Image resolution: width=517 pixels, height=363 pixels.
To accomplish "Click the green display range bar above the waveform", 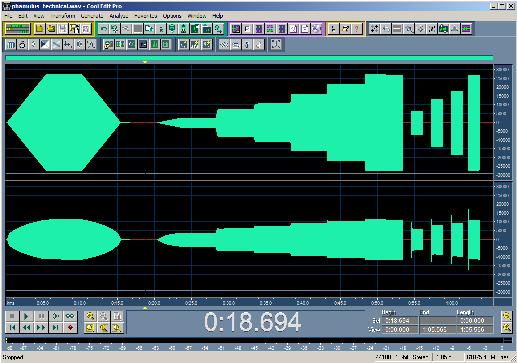I will click(249, 58).
